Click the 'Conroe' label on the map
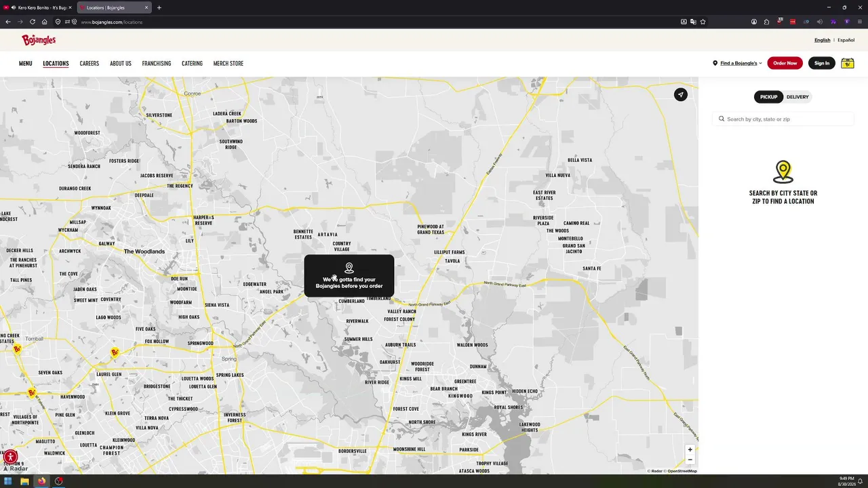 coord(193,94)
